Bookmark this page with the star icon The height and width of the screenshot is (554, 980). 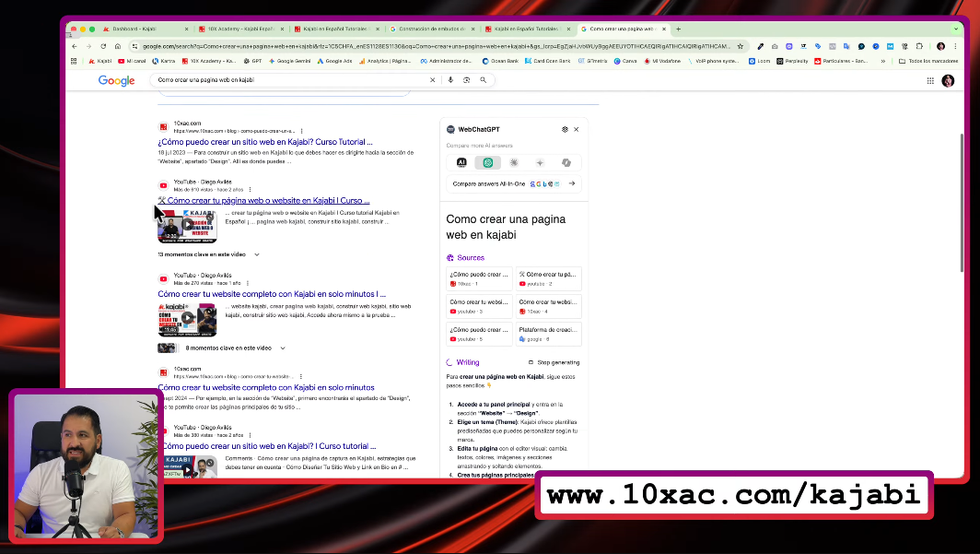click(740, 46)
